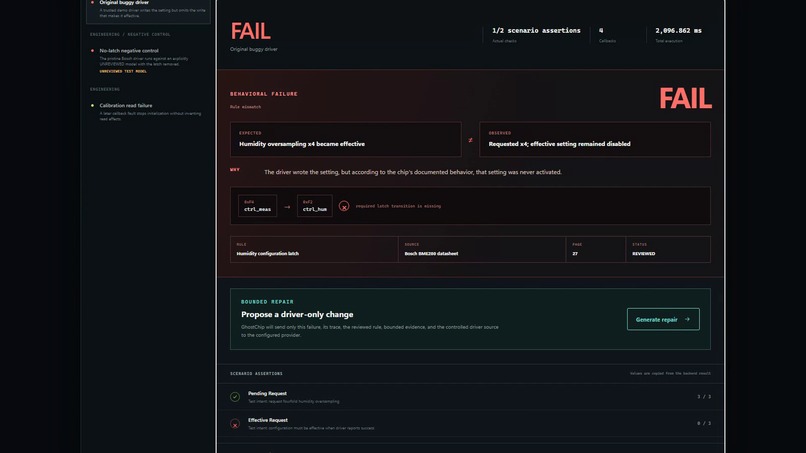Click the Bosch BME280 datasheet source cell
The width and height of the screenshot is (806, 453).
click(x=482, y=249)
